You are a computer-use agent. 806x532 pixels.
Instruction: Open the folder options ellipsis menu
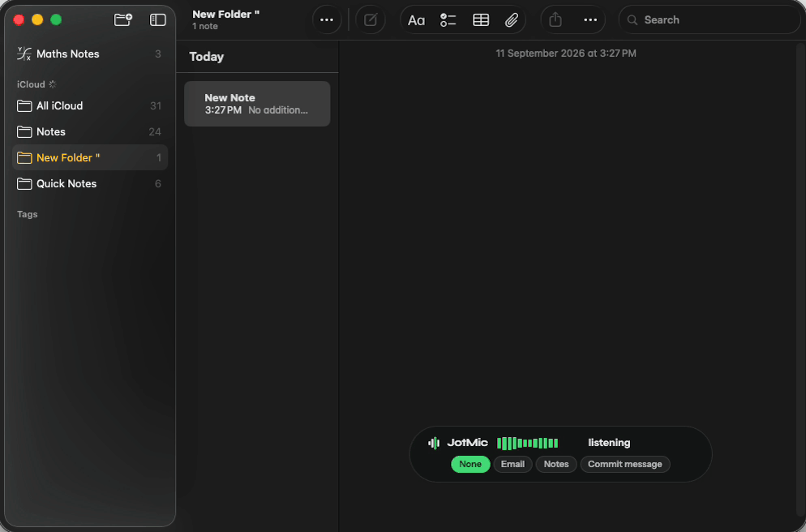click(x=327, y=20)
